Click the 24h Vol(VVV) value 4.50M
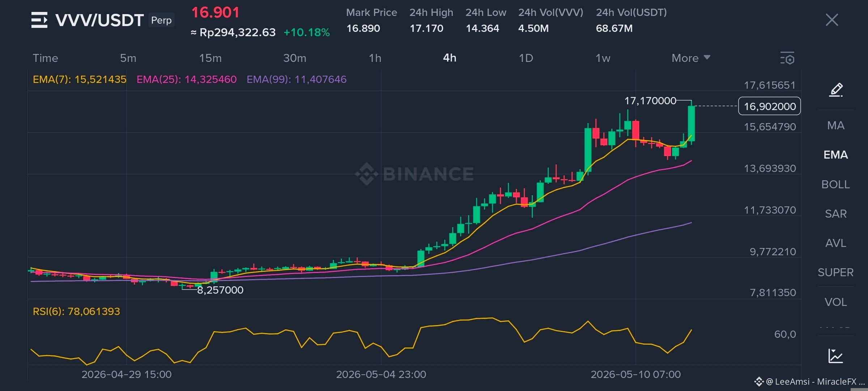The image size is (868, 391). [533, 28]
